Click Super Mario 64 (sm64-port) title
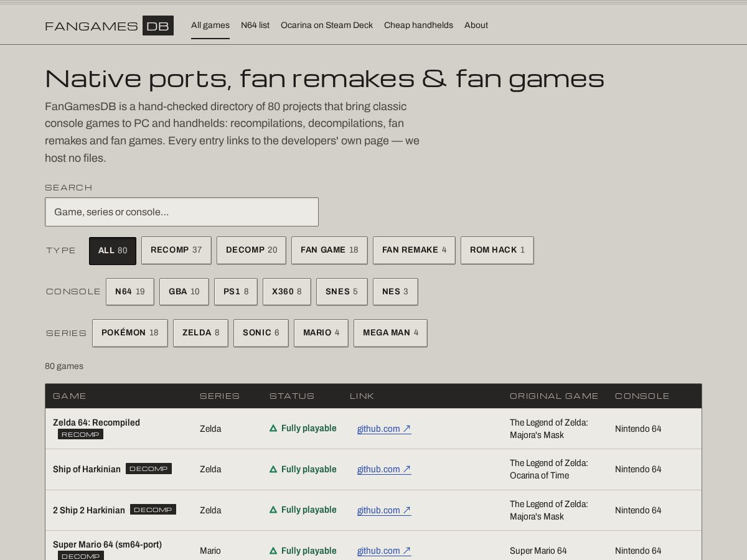 tap(107, 544)
